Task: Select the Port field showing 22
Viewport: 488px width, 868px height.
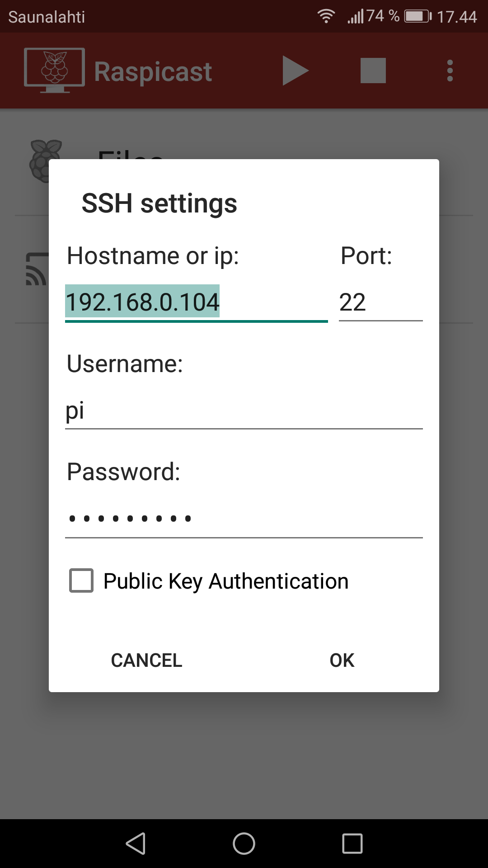Action: [381, 302]
